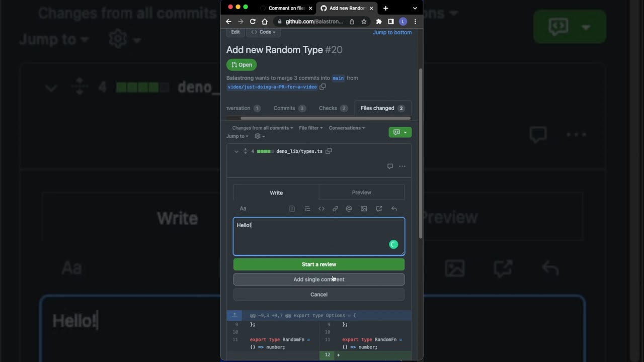The image size is (644, 362).
Task: Select the Files changed tab
Action: (x=382, y=108)
